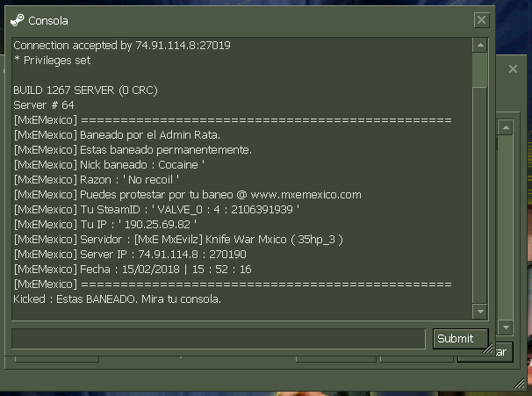Click the console scrollbar up arrow
This screenshot has width=532, height=396.
pos(480,45)
